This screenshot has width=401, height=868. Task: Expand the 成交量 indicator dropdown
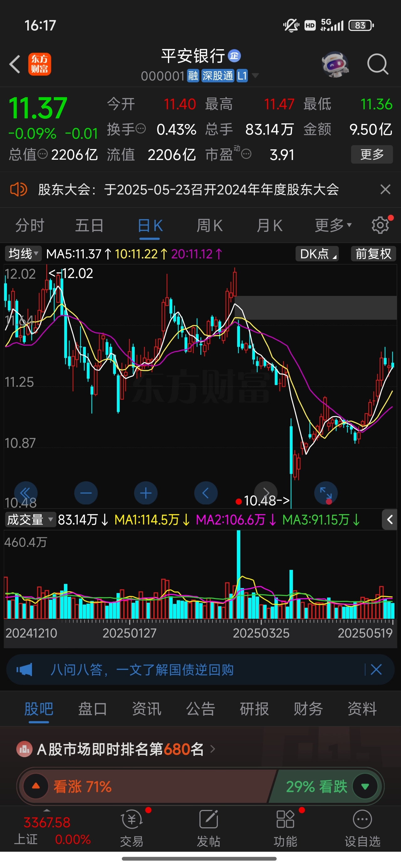click(x=30, y=519)
